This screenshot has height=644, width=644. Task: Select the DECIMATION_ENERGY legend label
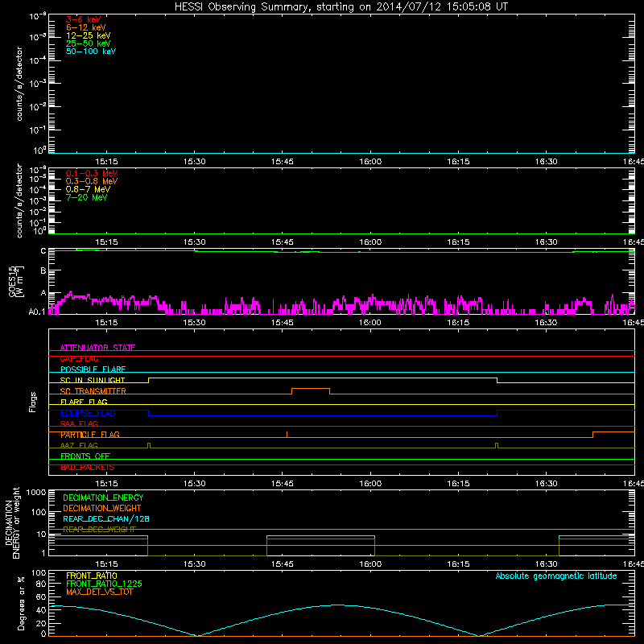[103, 497]
